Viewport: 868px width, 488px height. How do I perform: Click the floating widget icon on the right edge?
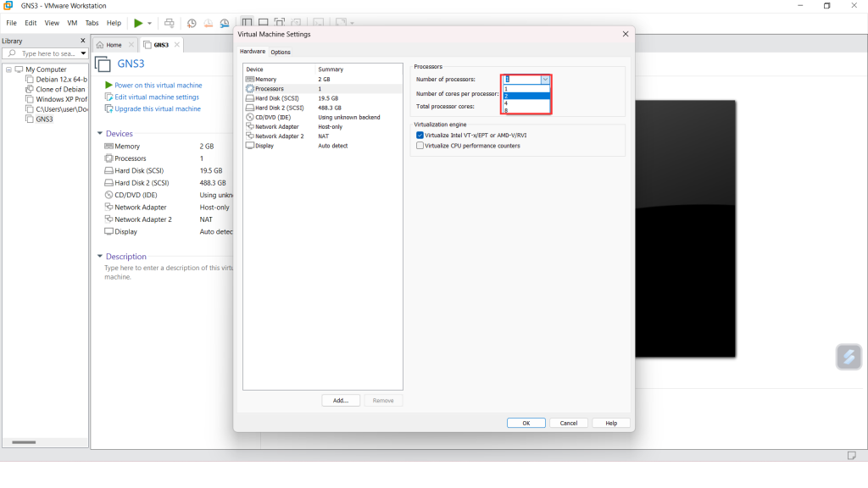(849, 357)
